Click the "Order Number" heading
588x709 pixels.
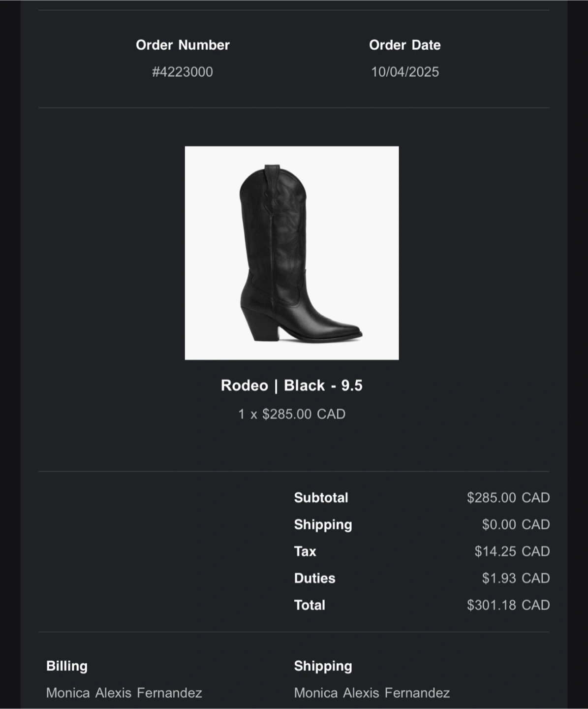point(183,45)
